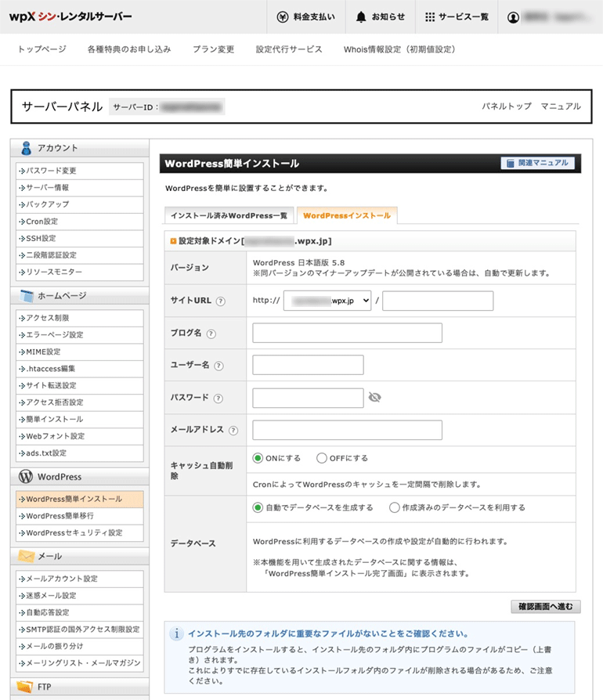603x700 pixels.
Task: Open .htaccess編集 in sidebar
Action: click(80, 369)
